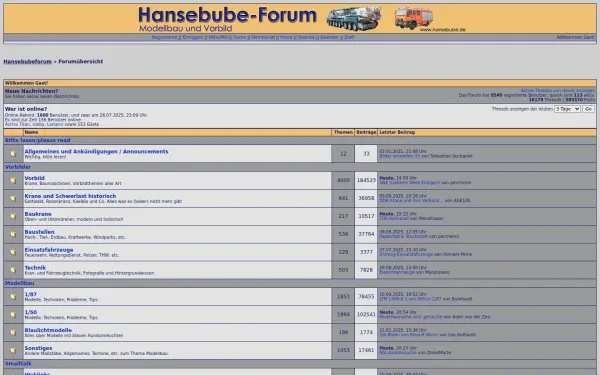Viewport: 600px width, 375px height.
Task: Click the Modellbau category heading
Action: pos(20,283)
